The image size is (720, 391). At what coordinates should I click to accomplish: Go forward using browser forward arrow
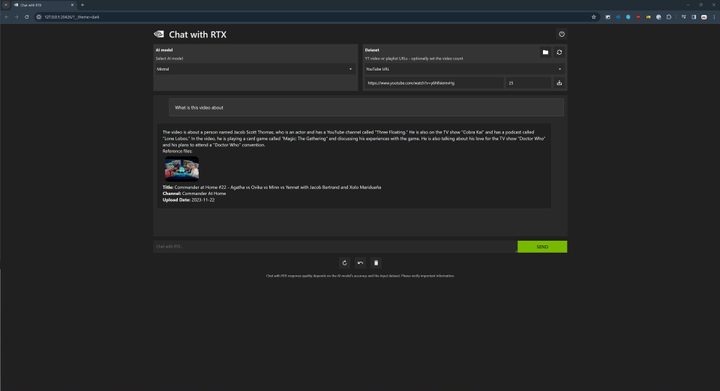[x=17, y=17]
